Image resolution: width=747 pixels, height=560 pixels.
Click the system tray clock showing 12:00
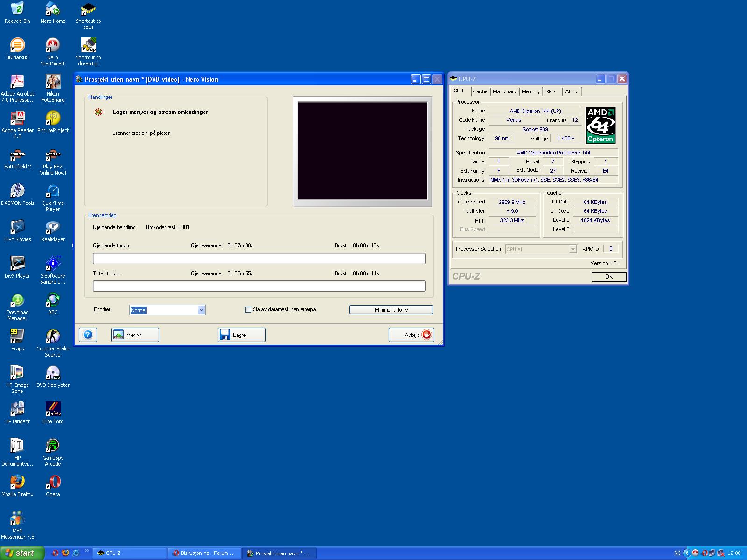click(734, 553)
